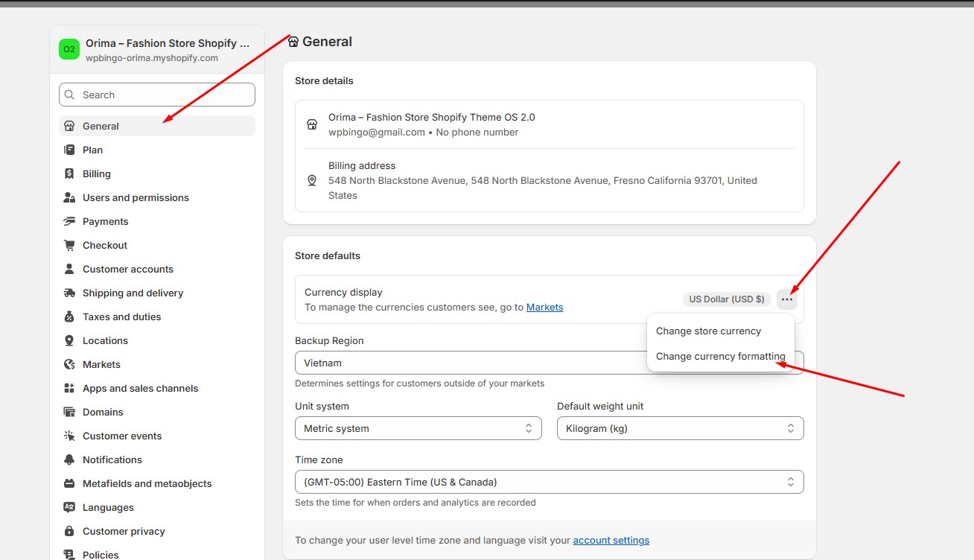Open Users and permissions settings
Viewport: 974px width, 560px height.
tap(136, 197)
